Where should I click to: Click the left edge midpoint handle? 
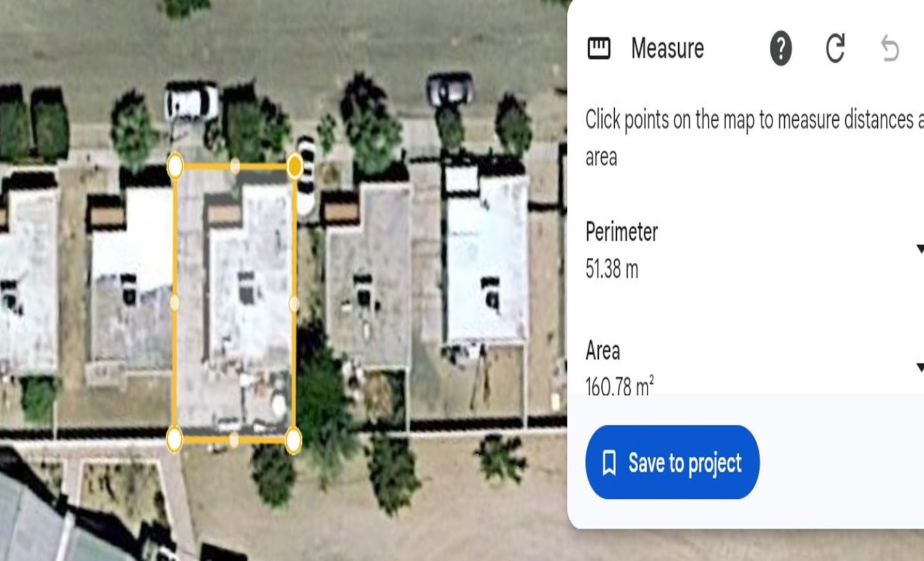[174, 302]
